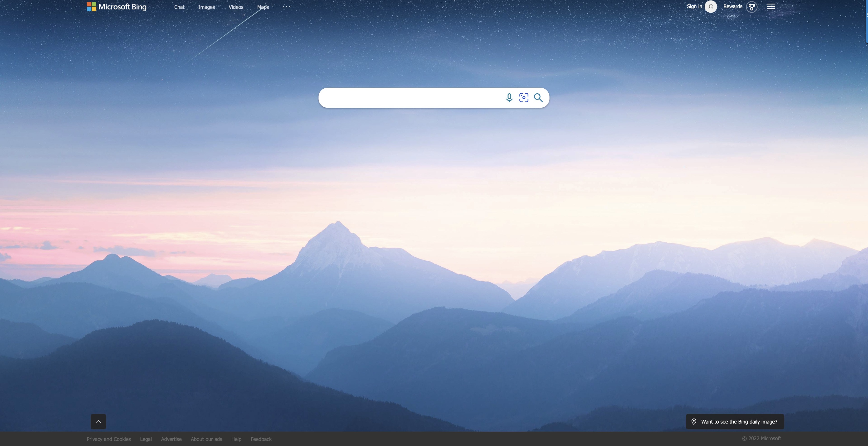Viewport: 868px width, 446px height.
Task: Click the Sign in link
Action: pos(694,6)
